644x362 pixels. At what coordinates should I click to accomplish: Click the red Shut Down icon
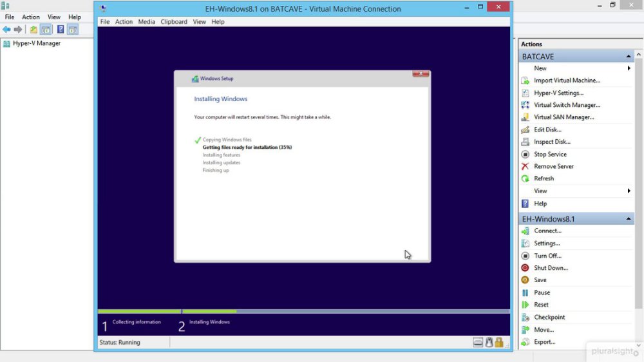point(525,268)
